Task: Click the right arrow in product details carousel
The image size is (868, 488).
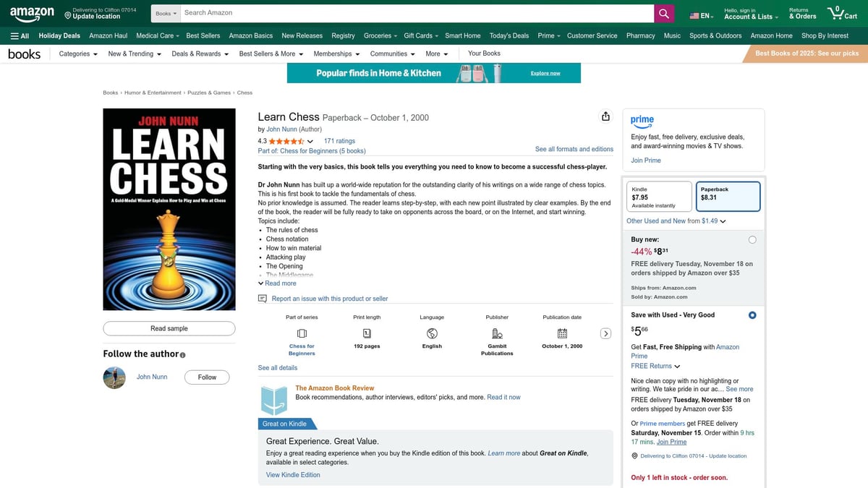Action: (x=606, y=333)
